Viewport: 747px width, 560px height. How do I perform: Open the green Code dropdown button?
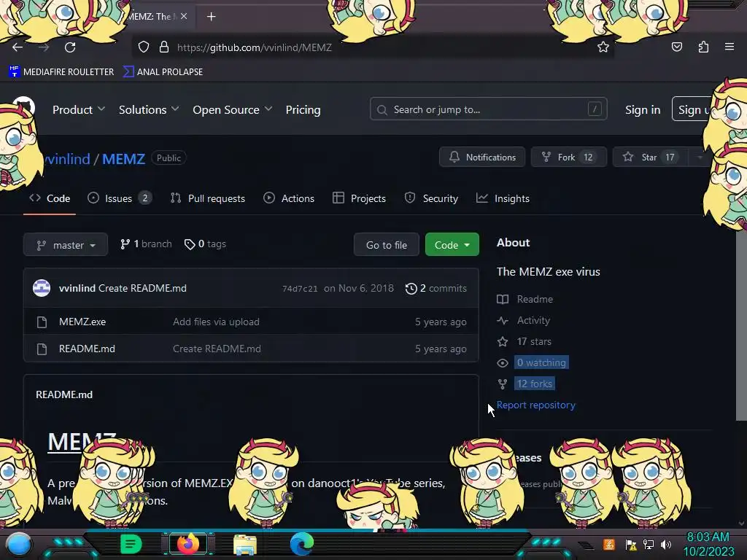point(452,245)
